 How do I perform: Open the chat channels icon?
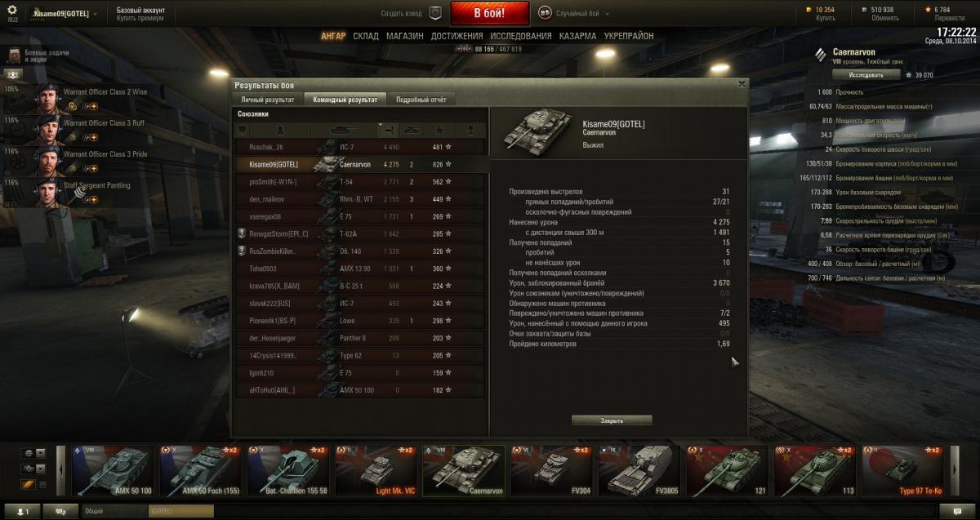coord(60,511)
